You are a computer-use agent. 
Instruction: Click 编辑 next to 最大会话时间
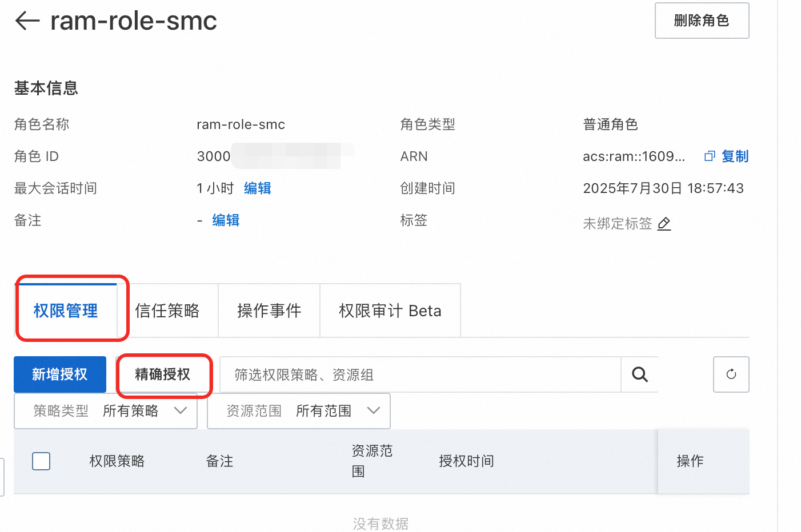pos(258,188)
